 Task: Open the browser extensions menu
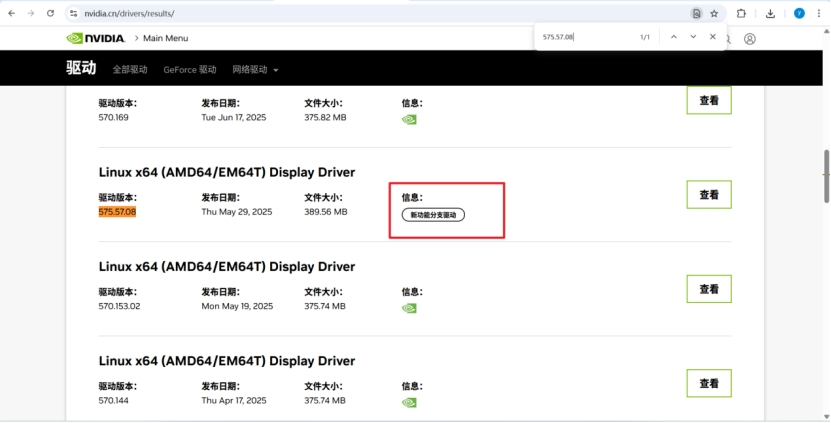point(741,14)
